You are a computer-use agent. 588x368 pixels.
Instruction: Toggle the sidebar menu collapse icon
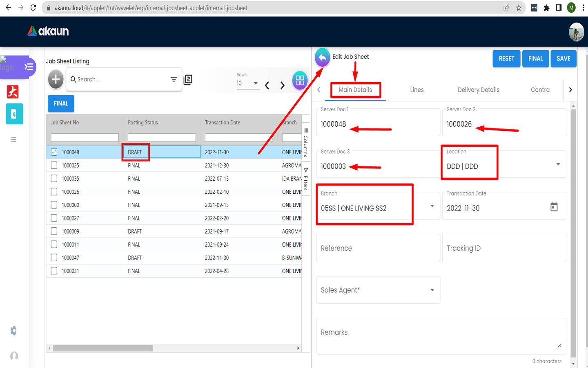pyautogui.click(x=29, y=67)
